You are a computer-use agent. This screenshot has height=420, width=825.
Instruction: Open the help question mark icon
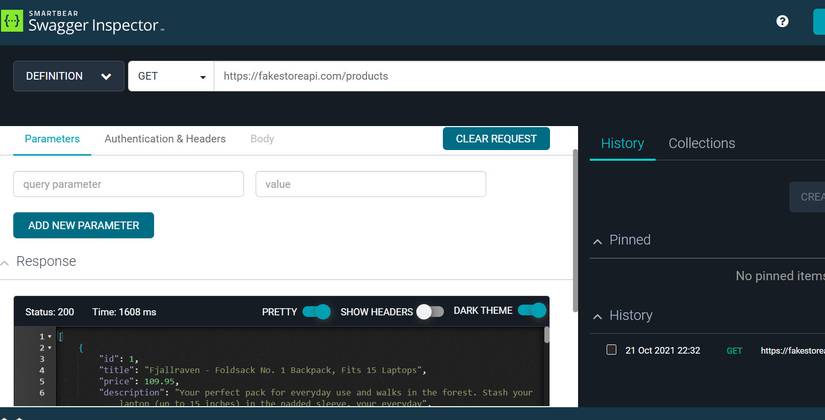(782, 21)
